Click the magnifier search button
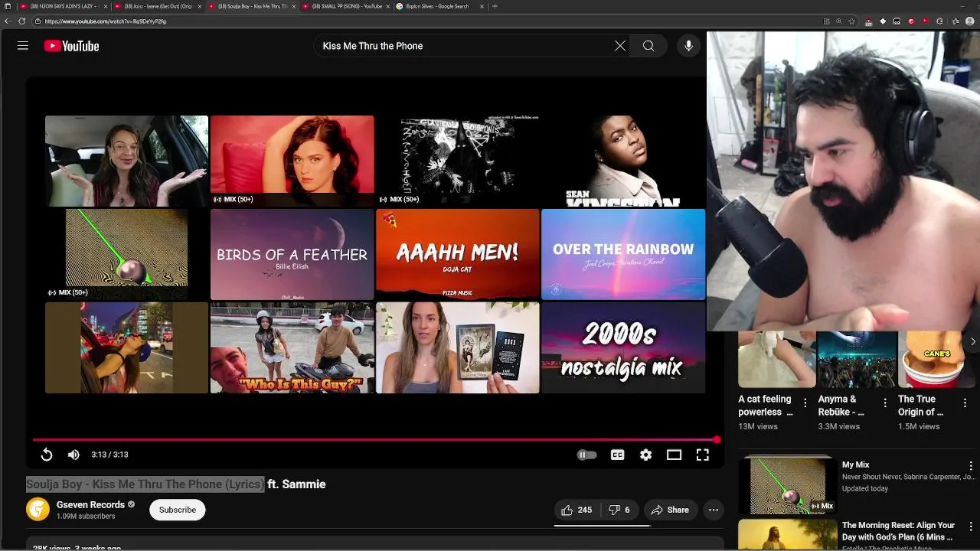The image size is (980, 551). (648, 46)
